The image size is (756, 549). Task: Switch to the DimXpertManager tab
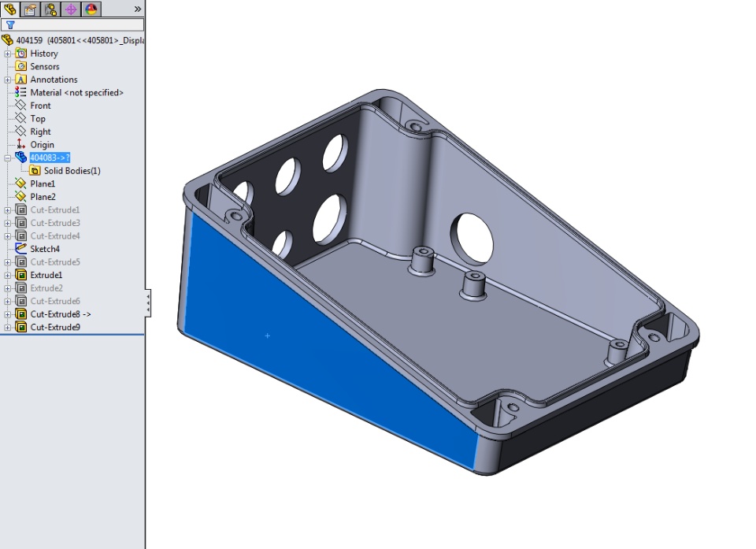pyautogui.click(x=71, y=9)
